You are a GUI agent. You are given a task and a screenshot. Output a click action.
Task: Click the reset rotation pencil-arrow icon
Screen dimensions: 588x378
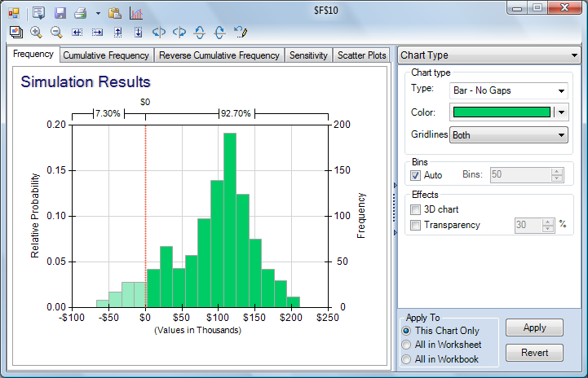click(x=240, y=32)
